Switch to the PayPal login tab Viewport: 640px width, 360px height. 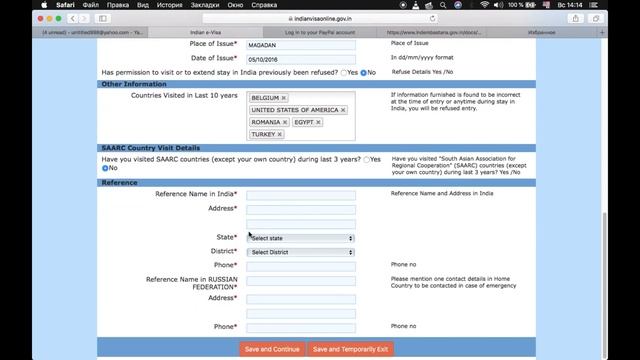click(320, 32)
